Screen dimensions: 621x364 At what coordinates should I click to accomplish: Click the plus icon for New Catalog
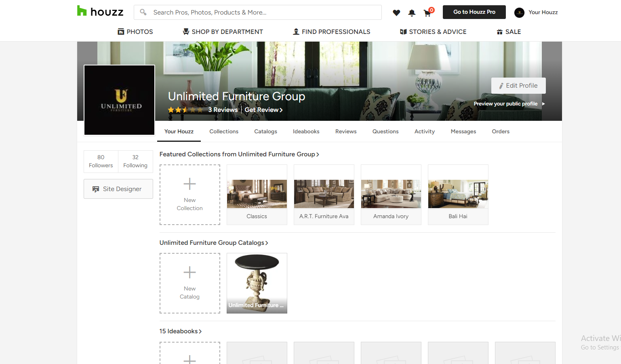click(x=189, y=272)
